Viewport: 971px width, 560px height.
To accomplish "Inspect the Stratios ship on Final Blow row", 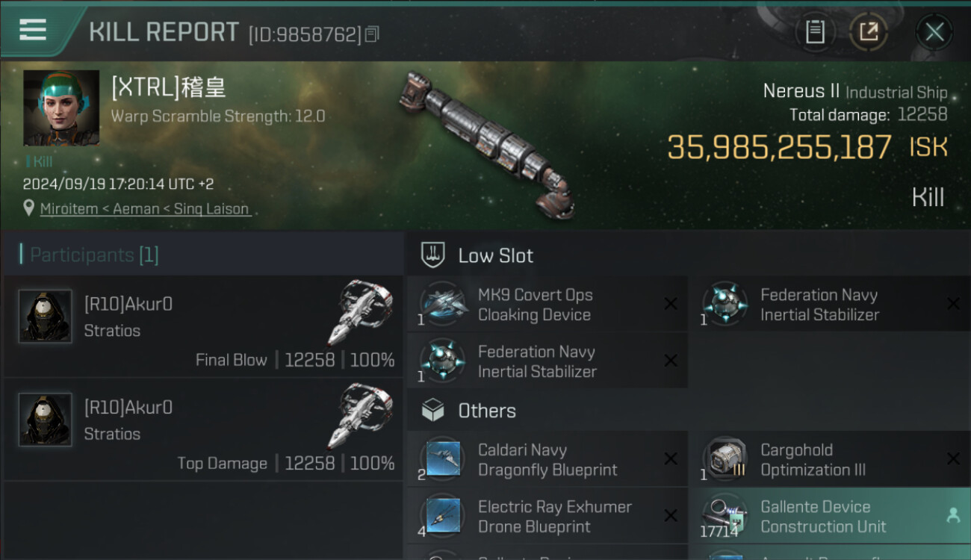I will click(359, 311).
